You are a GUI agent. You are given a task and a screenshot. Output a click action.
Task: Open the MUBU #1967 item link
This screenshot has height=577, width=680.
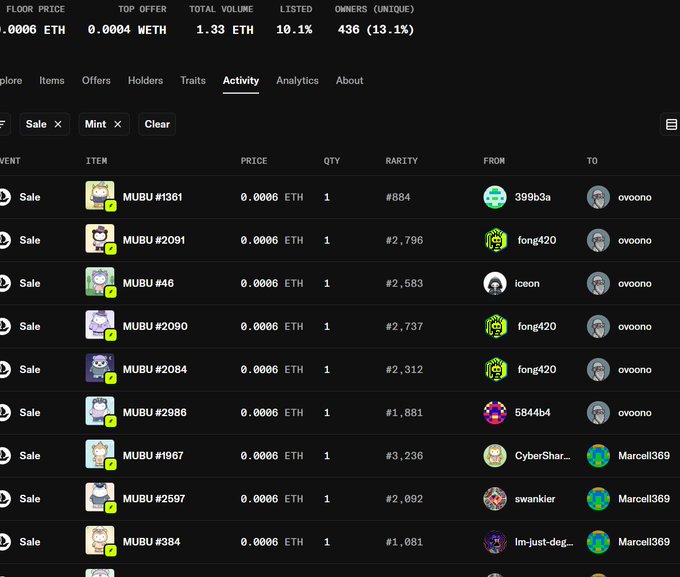(153, 456)
